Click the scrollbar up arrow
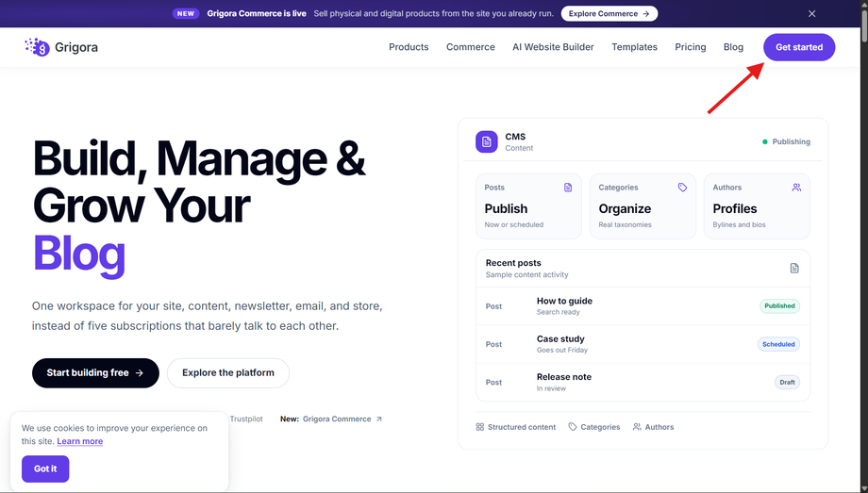This screenshot has height=493, width=868. 863,5
